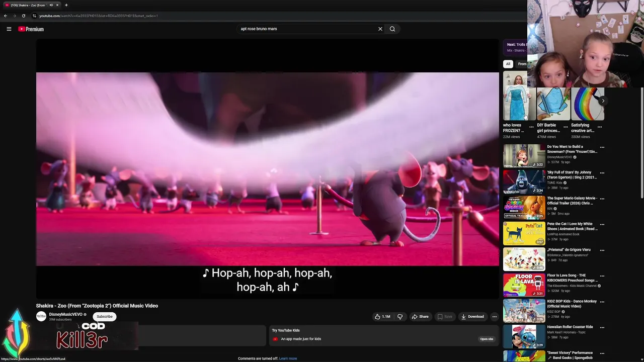Open options for 'Do You Want to Build a Snowman?'
Viewport: 644px width, 362px height.
point(602,147)
